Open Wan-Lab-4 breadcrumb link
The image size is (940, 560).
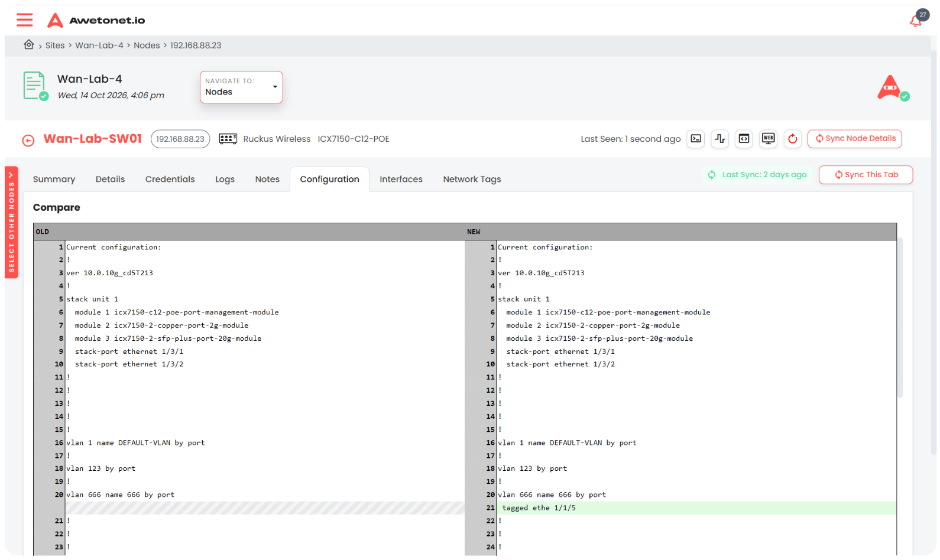(99, 45)
